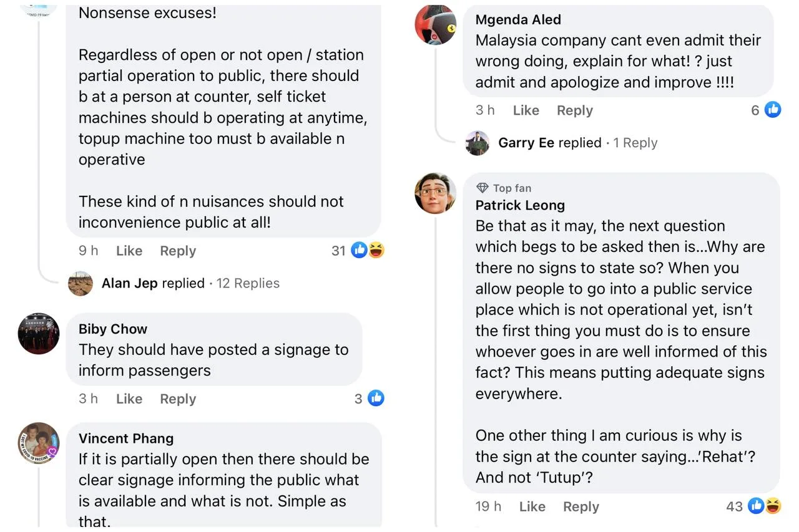Click the Top fan diamond badge icon
Image resolution: width=799 pixels, height=532 pixels.
pyautogui.click(x=482, y=188)
